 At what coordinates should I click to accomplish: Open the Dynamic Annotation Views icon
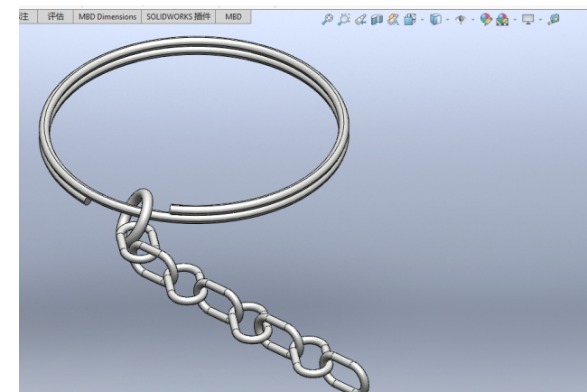[x=393, y=19]
